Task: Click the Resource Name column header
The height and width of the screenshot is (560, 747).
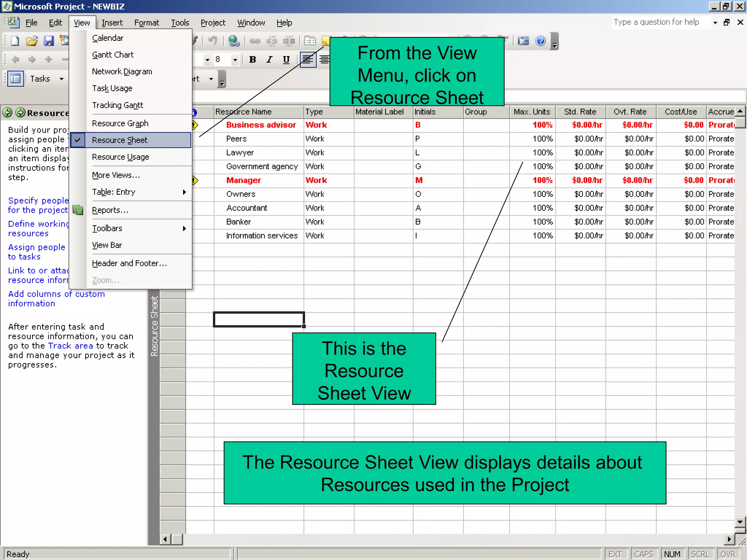Action: pyautogui.click(x=259, y=112)
